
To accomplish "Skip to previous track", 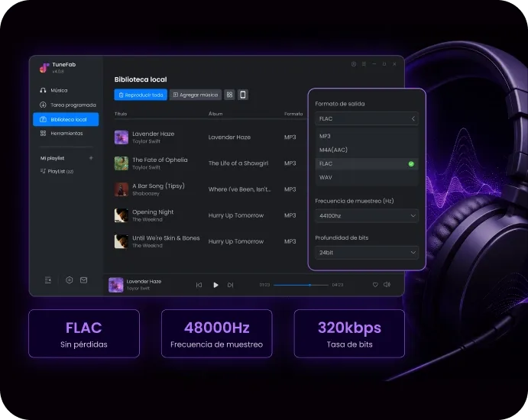I will pos(199,285).
